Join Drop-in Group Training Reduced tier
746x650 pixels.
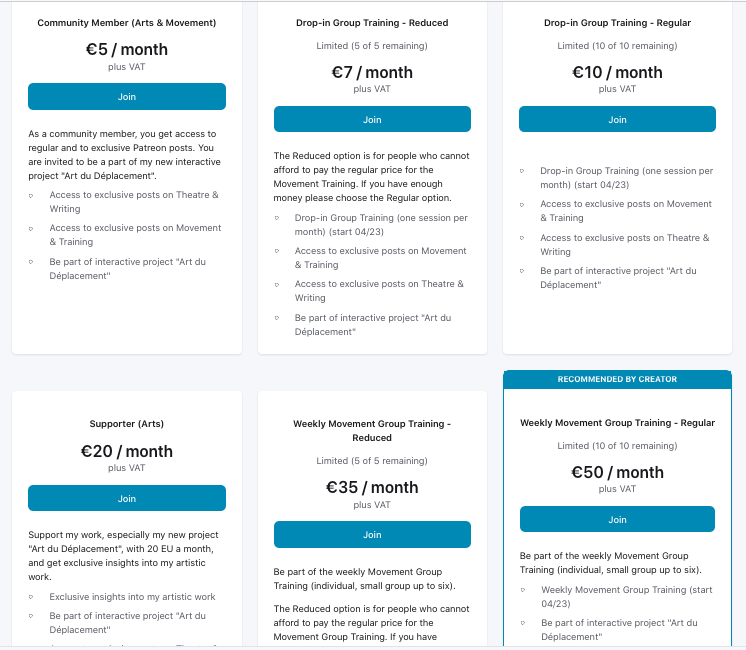[372, 120]
